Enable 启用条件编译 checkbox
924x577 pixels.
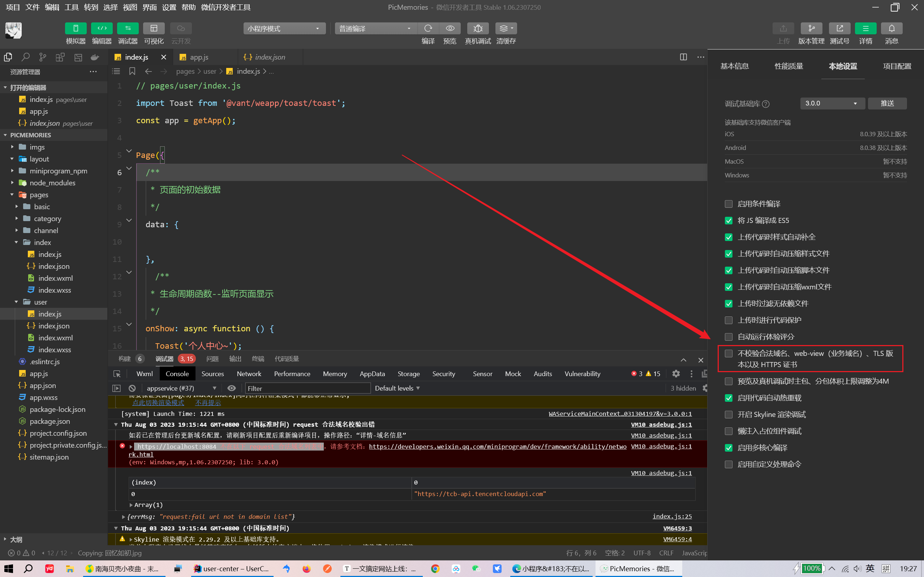729,204
